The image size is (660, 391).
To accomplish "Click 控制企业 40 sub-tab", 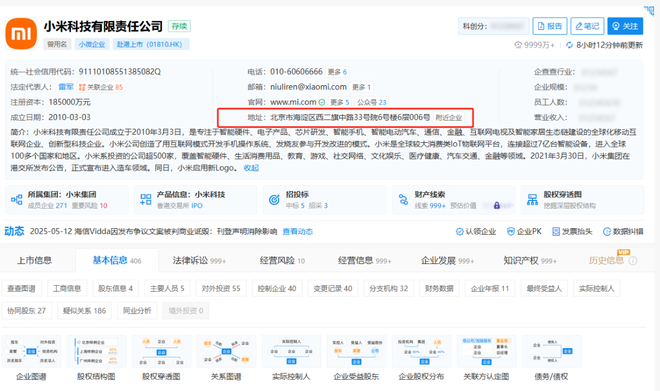I will point(277,288).
